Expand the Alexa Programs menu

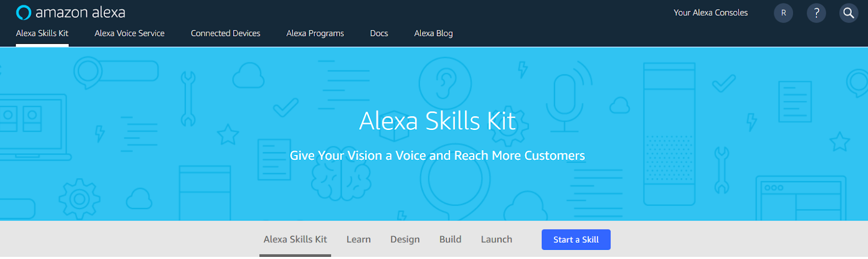pos(315,33)
